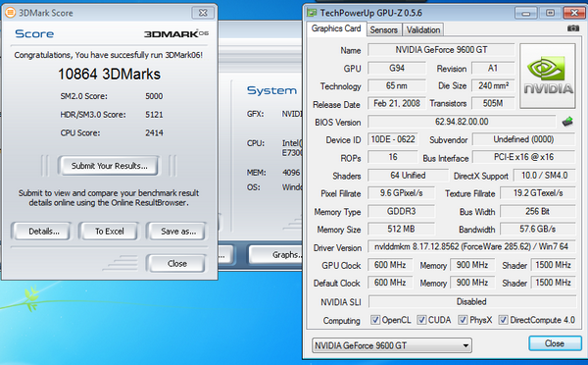This screenshot has width=588, height=365.
Task: Click the GPU-Z screenshot camera icon
Action: 573,28
